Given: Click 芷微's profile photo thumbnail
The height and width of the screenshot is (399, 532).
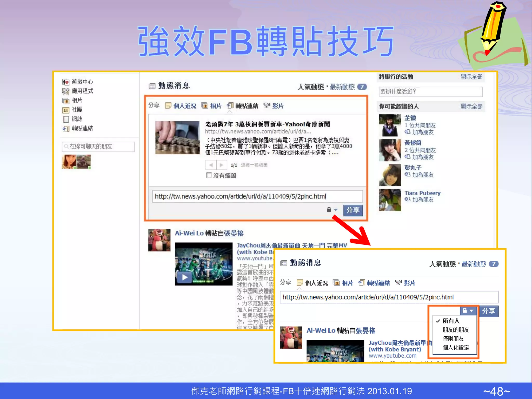Looking at the screenshot, I should [x=390, y=125].
